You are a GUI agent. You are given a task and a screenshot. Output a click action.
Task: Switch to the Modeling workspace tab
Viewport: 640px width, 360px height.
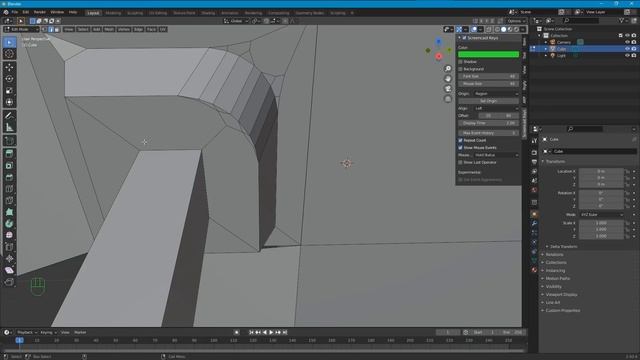tap(113, 13)
